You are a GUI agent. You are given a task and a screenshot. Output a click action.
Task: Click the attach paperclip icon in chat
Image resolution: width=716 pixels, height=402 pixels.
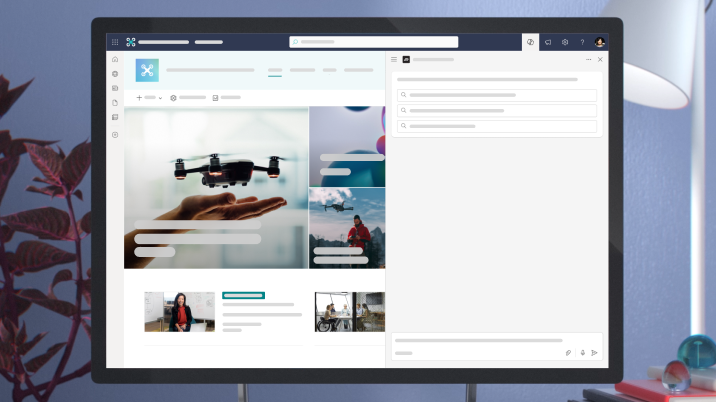click(568, 352)
